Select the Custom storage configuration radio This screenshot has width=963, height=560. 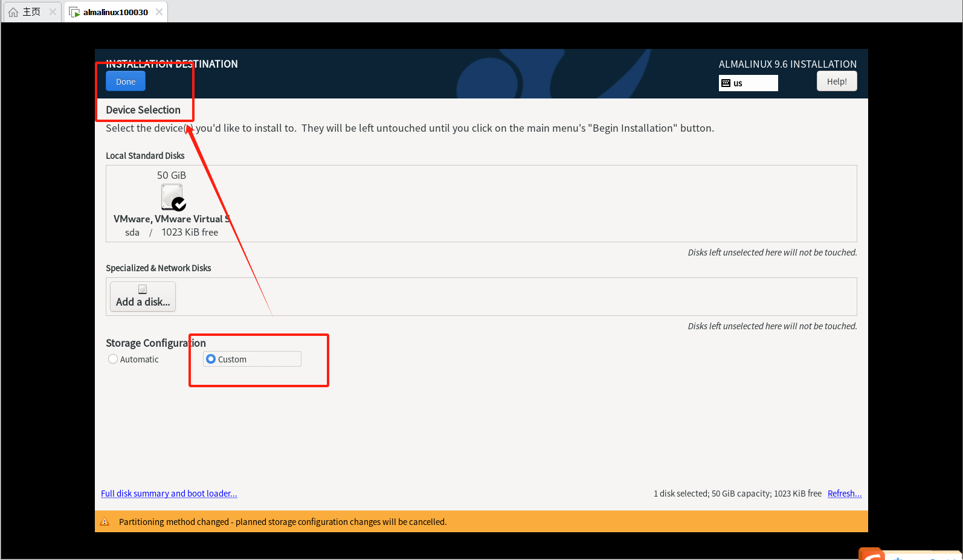coord(252,359)
